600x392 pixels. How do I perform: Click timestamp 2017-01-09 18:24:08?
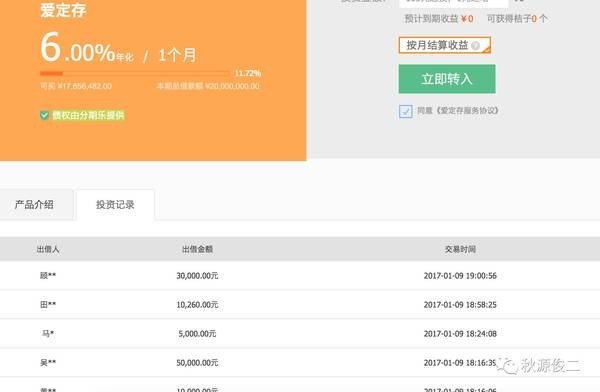point(460,334)
